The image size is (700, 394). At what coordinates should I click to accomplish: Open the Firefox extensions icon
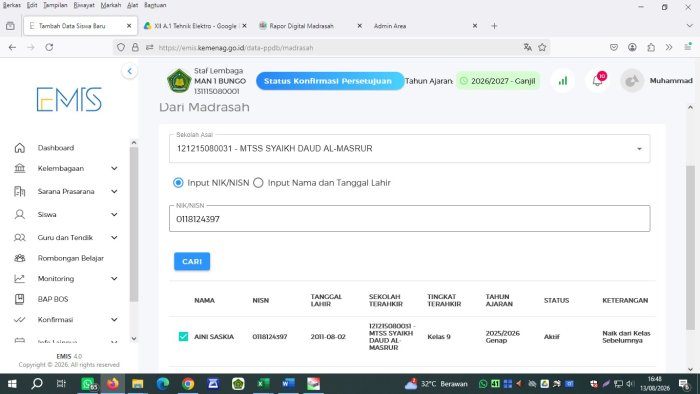[651, 47]
